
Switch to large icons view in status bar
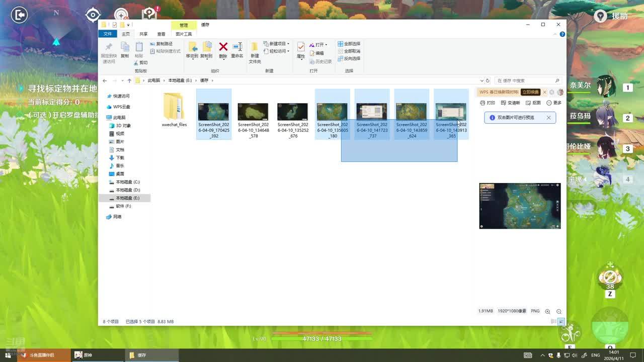tap(561, 321)
